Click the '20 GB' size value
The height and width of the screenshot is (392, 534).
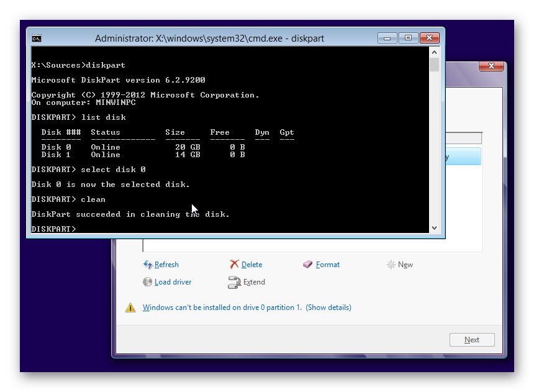(188, 147)
